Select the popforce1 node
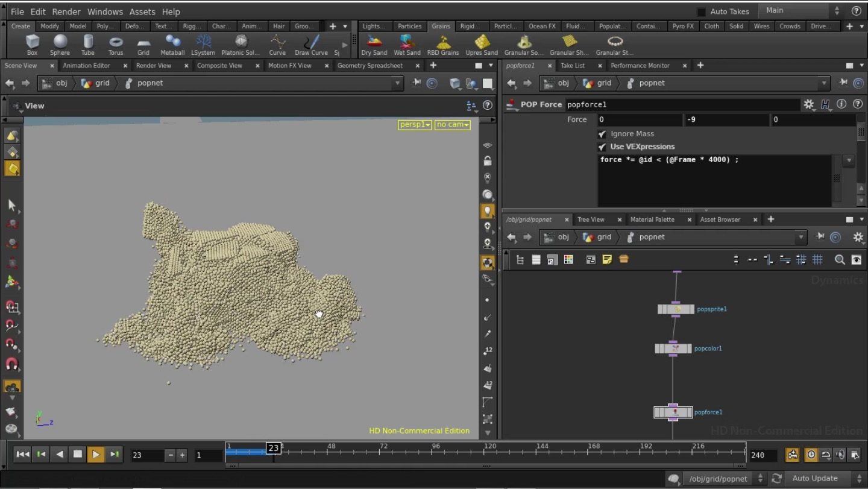Screen dimensions: 868x489 pyautogui.click(x=673, y=412)
